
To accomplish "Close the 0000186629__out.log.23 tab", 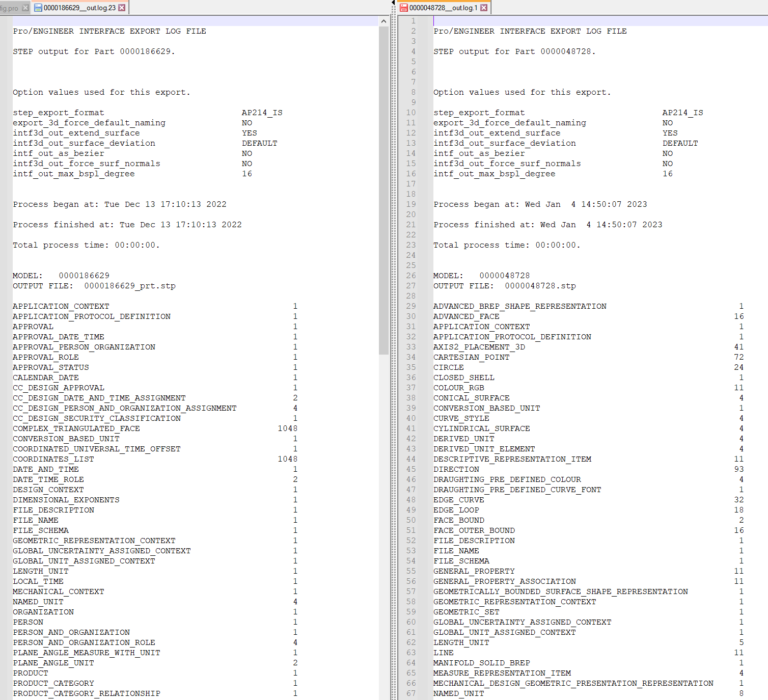I will pyautogui.click(x=121, y=7).
